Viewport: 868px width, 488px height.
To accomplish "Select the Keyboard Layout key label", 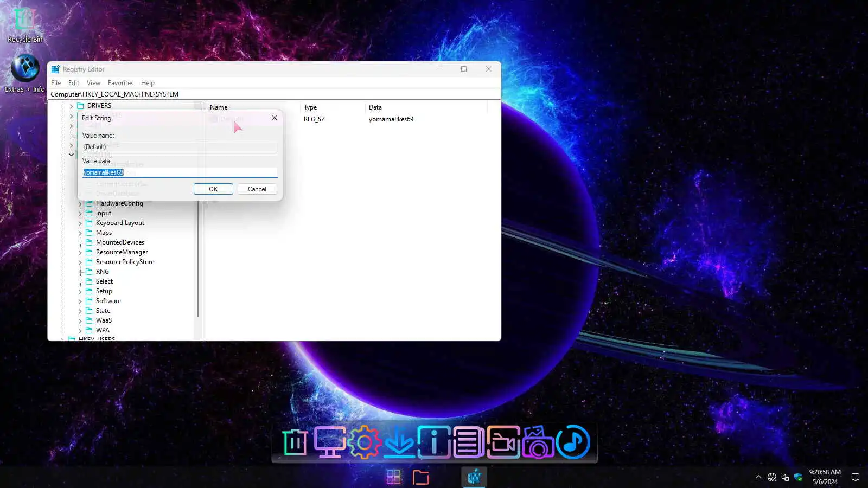I will point(120,223).
